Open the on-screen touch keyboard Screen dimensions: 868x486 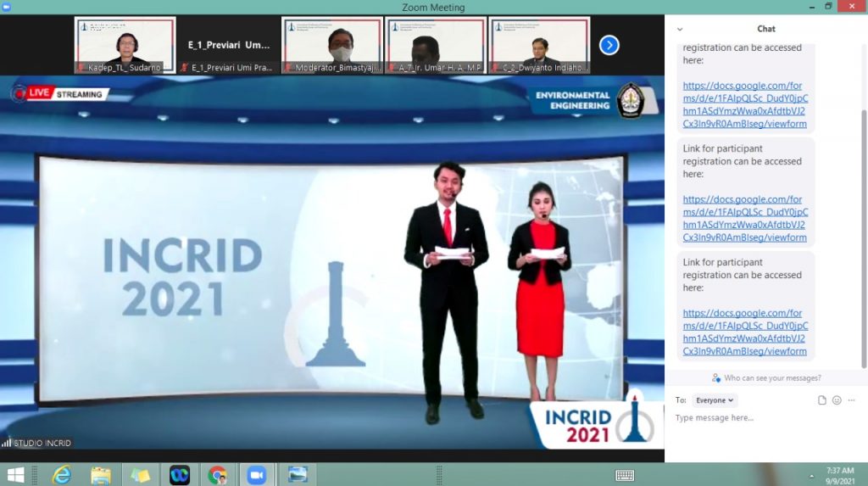[x=625, y=475]
